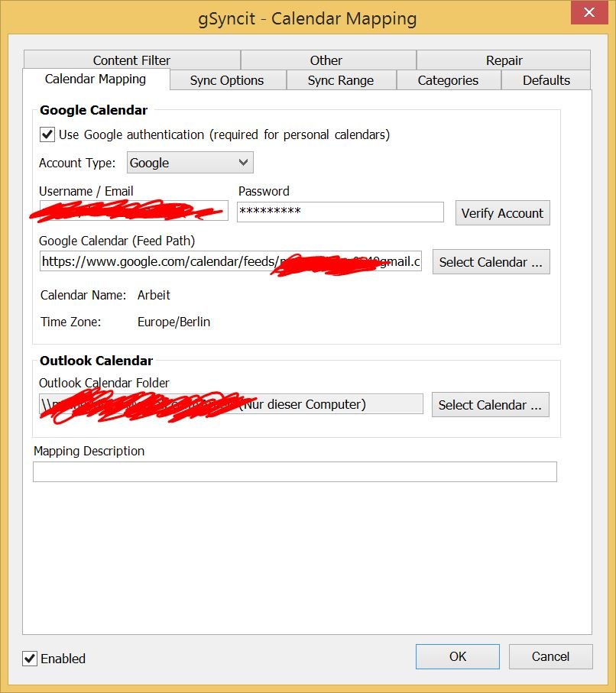Image resolution: width=616 pixels, height=693 pixels.
Task: Focus the Password field
Action: [340, 212]
